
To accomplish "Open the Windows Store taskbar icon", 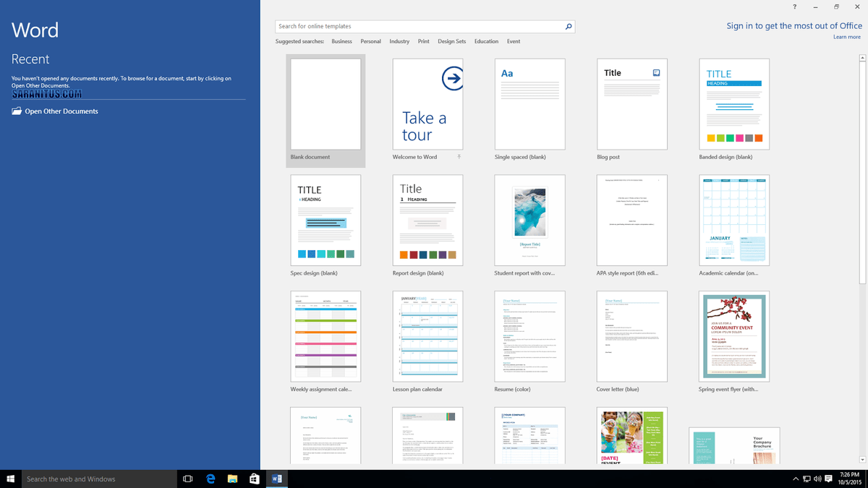I will pos(255,479).
